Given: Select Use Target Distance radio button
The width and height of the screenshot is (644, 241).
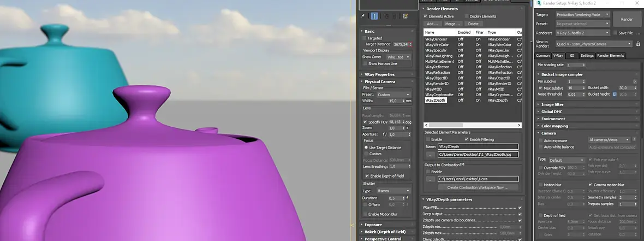Looking at the screenshot, I should tap(366, 147).
